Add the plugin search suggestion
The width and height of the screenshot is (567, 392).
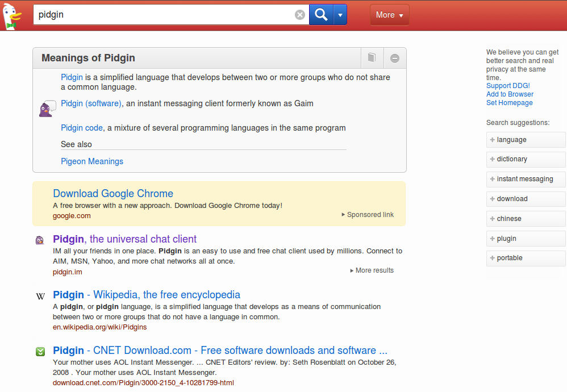526,239
